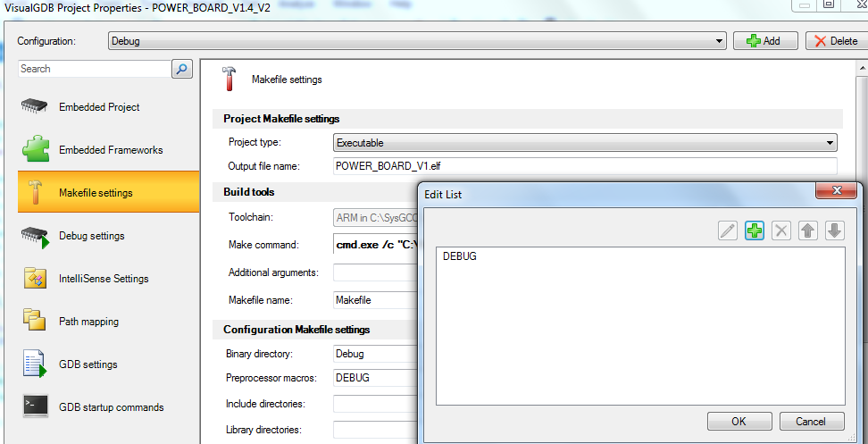This screenshot has width=868, height=444.
Task: Open the Debug settings page
Action: tap(109, 236)
